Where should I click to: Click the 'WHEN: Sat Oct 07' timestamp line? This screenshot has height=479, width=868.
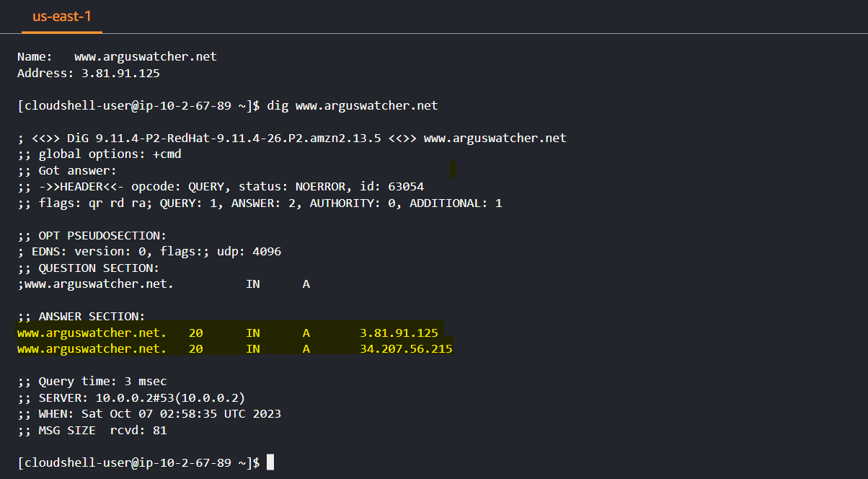(149, 414)
